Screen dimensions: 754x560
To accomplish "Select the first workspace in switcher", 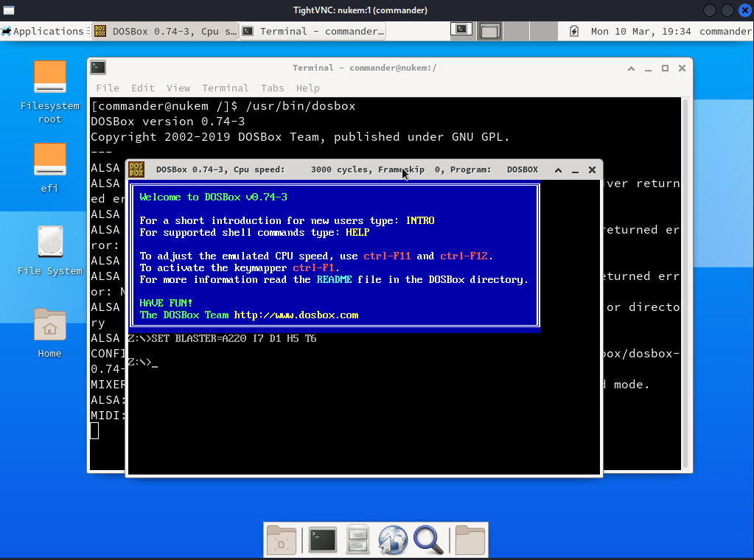I will click(461, 31).
